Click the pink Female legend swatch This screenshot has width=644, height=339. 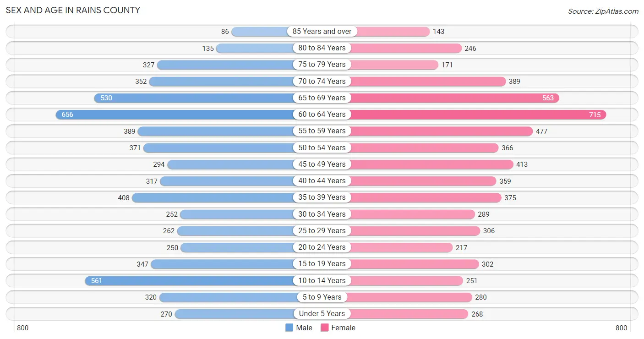point(325,328)
